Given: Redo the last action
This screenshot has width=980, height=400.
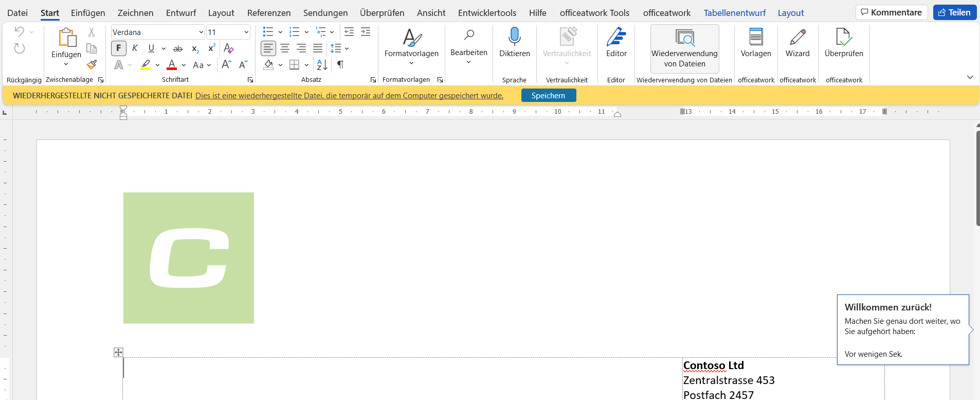Looking at the screenshot, I should (19, 48).
